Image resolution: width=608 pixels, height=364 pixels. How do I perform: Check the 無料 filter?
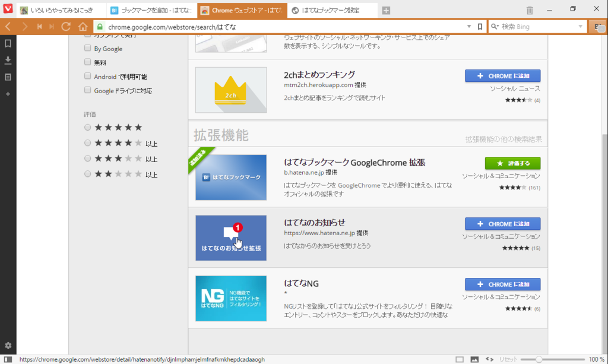click(88, 62)
